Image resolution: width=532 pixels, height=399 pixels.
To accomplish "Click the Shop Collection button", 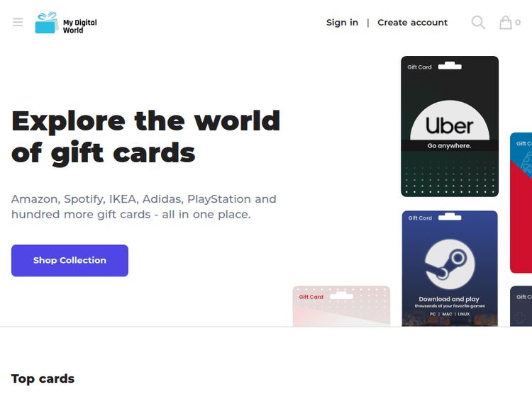I will pos(70,260).
